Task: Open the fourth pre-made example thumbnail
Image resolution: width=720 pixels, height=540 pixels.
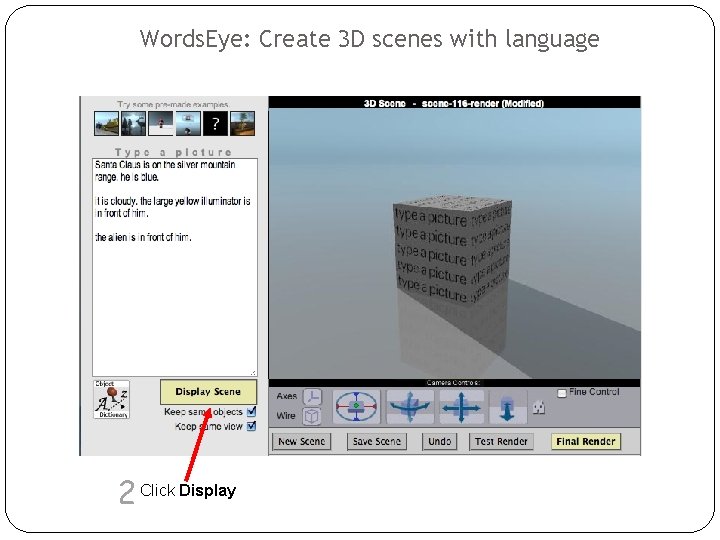Action: click(188, 124)
